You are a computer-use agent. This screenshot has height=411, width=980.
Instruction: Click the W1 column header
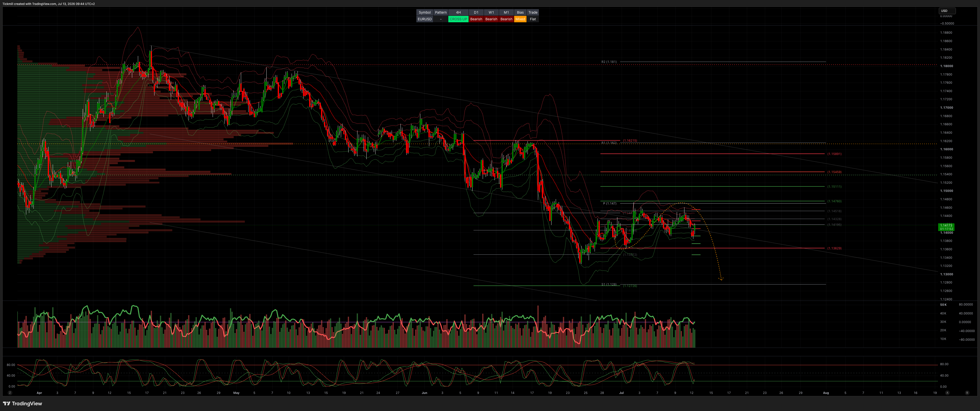point(491,13)
